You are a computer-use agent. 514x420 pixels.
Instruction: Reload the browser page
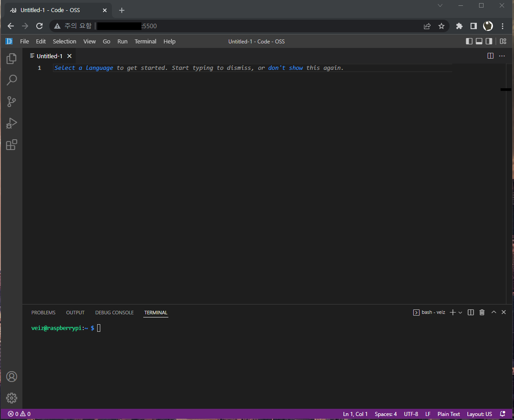39,26
